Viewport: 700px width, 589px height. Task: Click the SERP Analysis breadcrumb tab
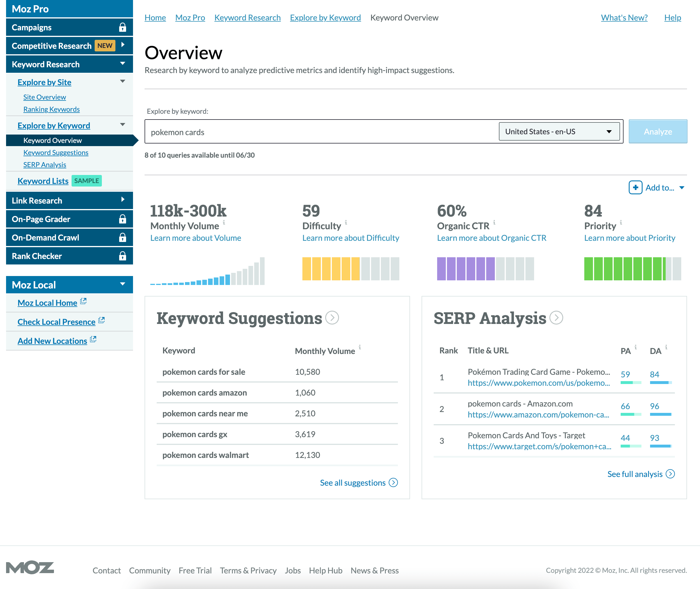45,164
